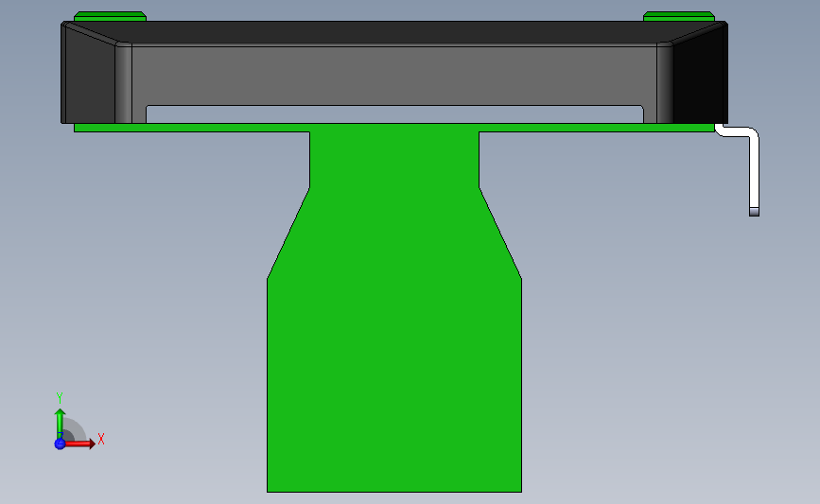Click the red X axis arrow of triad
Viewport: 820px width, 504px height.
tap(79, 443)
